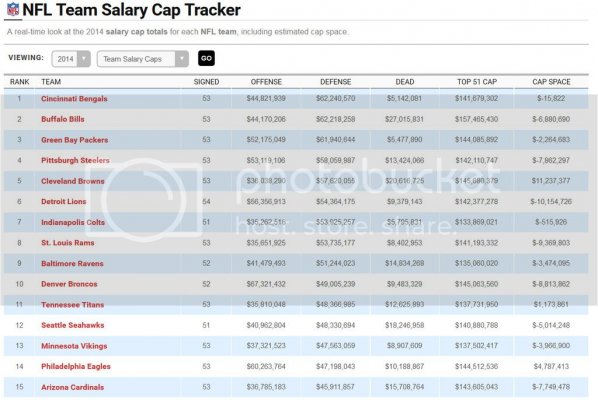Select Bengals cap space value $-15,822
This screenshot has width=598, height=400.
point(551,98)
